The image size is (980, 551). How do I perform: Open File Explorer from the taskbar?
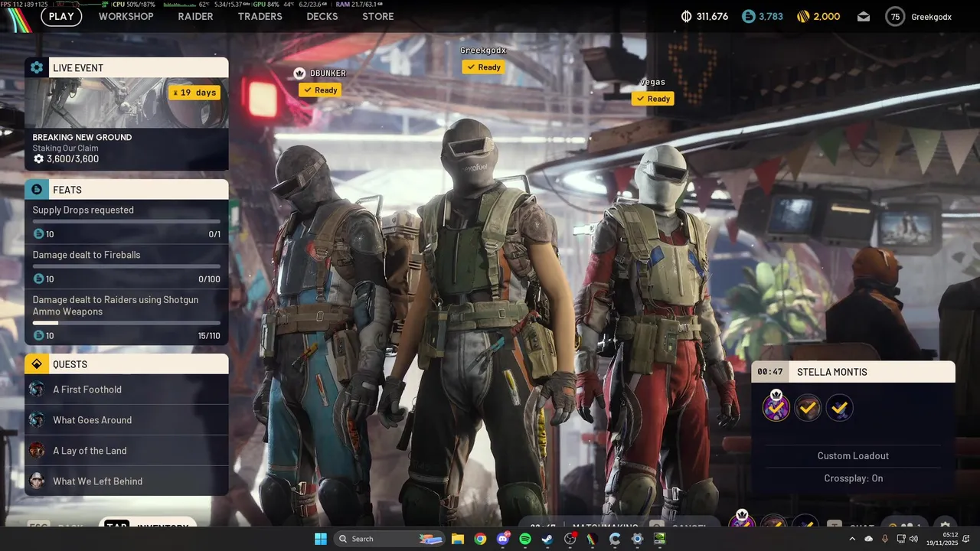click(457, 539)
